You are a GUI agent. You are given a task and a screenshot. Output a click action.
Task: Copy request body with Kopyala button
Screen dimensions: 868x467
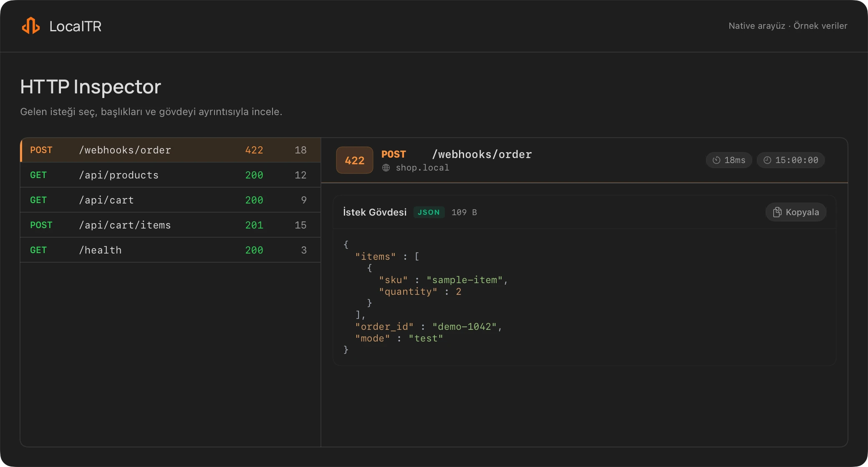point(796,212)
